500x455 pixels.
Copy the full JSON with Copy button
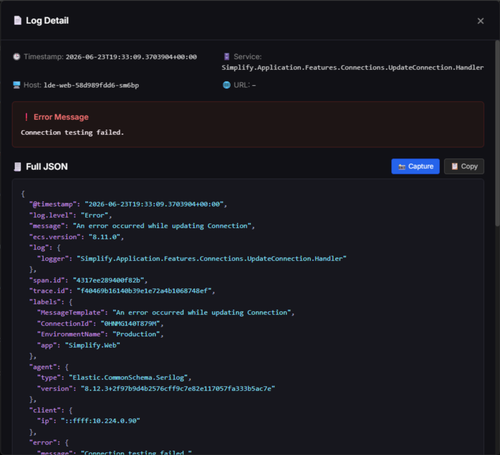464,166
